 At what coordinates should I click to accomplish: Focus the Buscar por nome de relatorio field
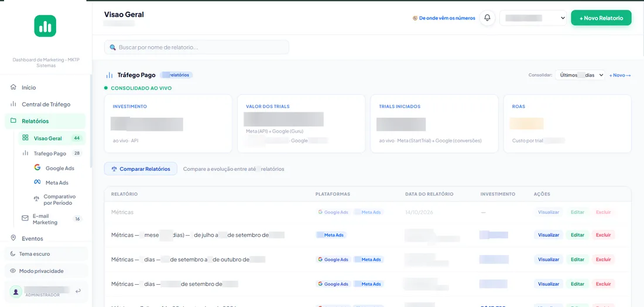(196, 47)
